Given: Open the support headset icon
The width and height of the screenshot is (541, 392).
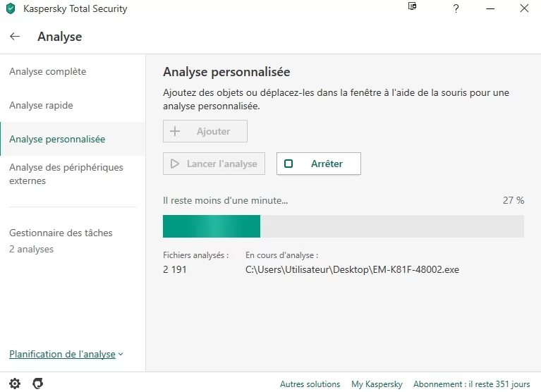Looking at the screenshot, I should pyautogui.click(x=38, y=384).
